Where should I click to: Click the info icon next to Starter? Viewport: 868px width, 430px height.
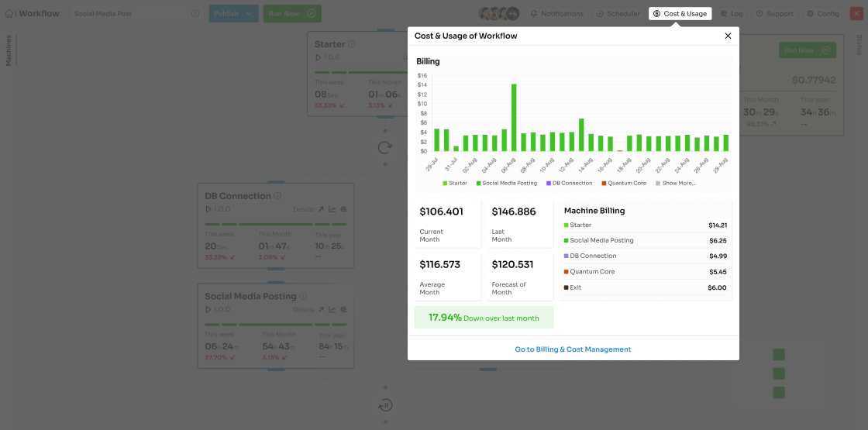(352, 45)
